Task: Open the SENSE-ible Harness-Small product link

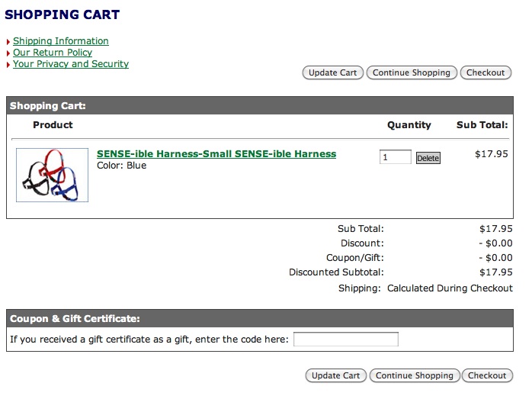Action: 216,154
